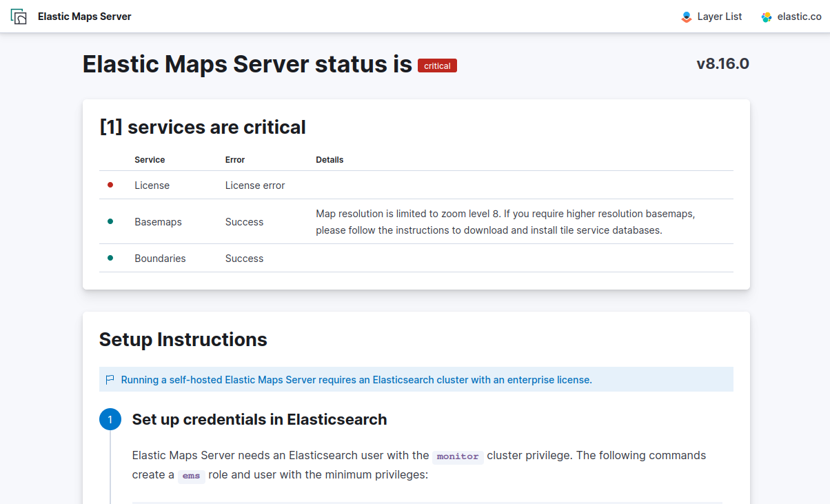Select the Details column header

tap(330, 159)
